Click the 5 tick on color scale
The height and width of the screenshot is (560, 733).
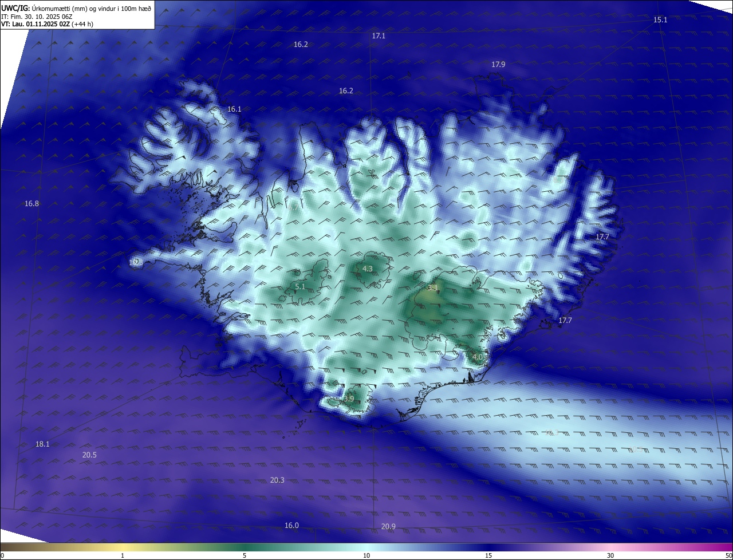[245, 555]
